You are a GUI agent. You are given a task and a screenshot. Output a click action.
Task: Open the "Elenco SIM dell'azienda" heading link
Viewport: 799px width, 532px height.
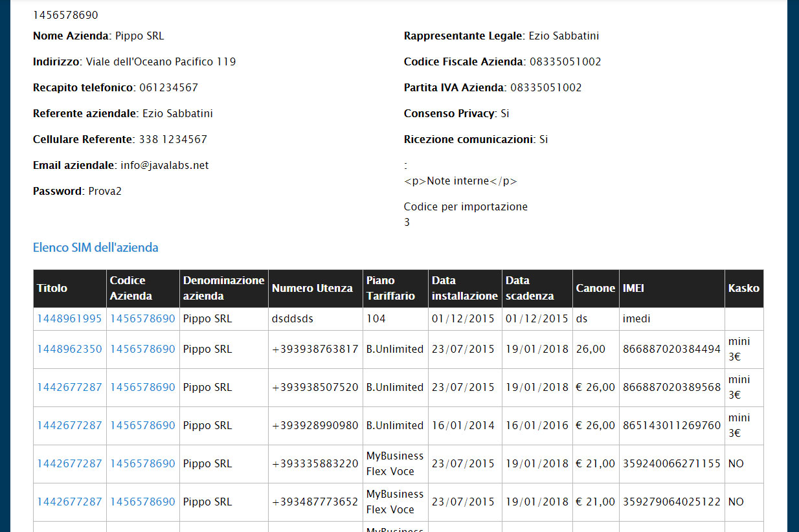(95, 248)
